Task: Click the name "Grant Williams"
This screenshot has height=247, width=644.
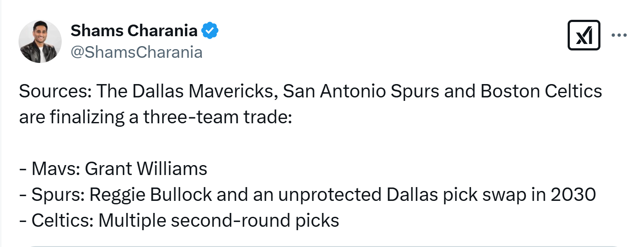Action: (146, 169)
